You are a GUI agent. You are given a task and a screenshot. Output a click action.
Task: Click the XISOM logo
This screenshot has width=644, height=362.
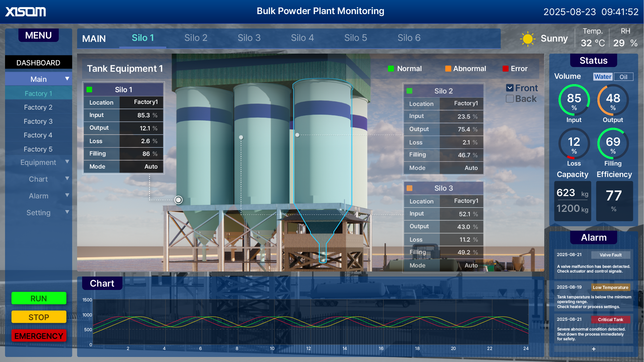[25, 12]
